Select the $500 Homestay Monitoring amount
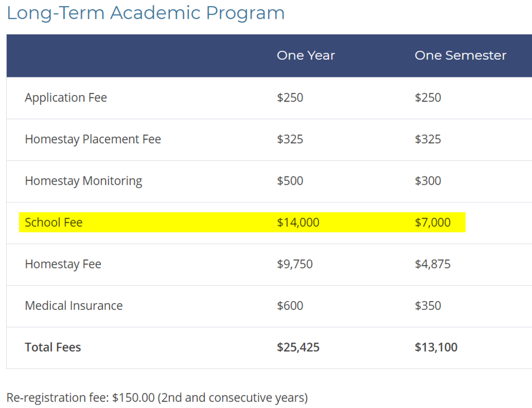 tap(290, 181)
